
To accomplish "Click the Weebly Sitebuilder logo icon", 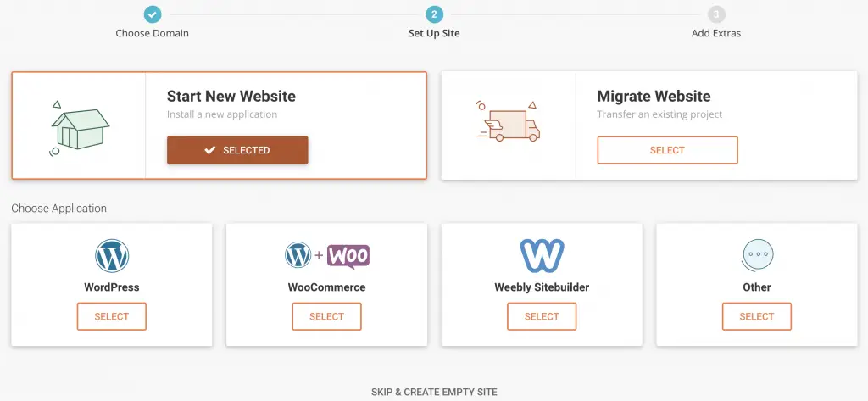I will 542,255.
